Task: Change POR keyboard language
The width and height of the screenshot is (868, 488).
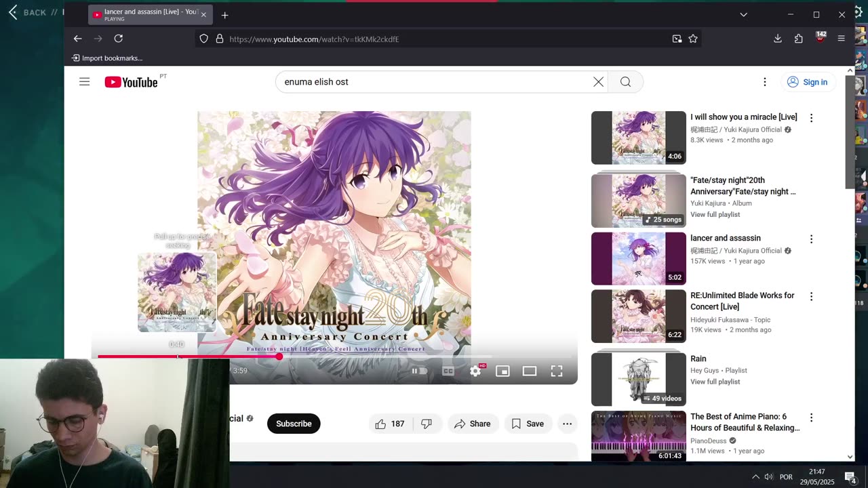Action: (786, 476)
